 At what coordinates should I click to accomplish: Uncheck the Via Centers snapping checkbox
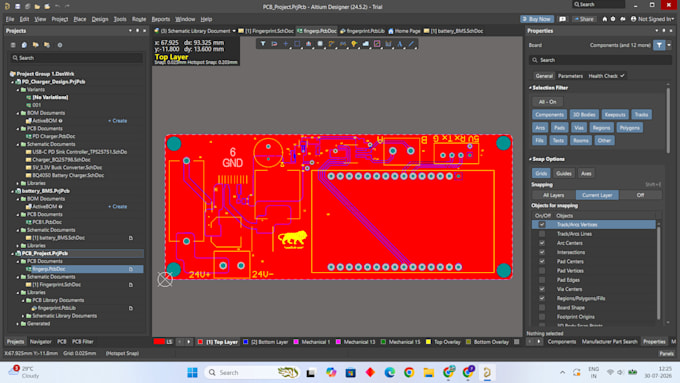coord(542,289)
